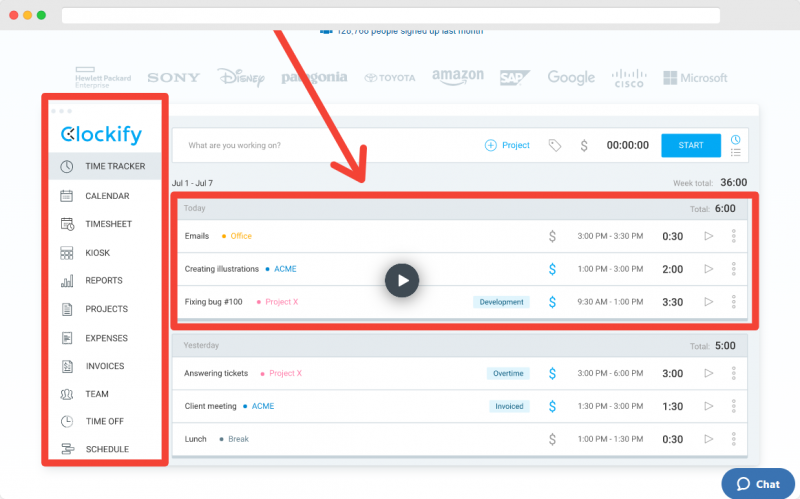Click the Office project label
Screen dimensions: 800x499
(x=241, y=236)
